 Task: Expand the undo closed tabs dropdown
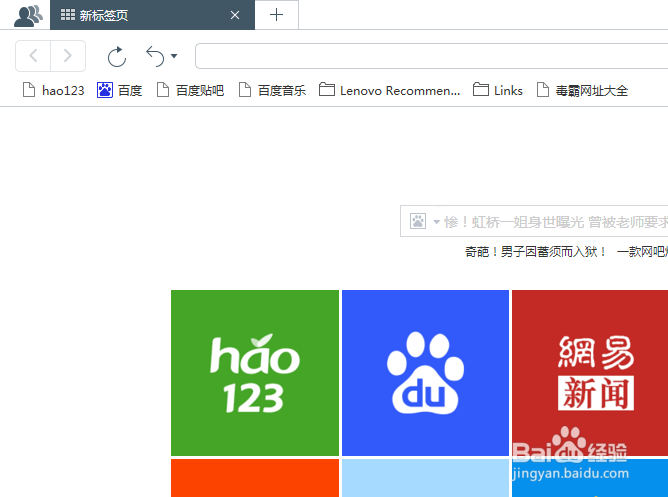click(174, 56)
